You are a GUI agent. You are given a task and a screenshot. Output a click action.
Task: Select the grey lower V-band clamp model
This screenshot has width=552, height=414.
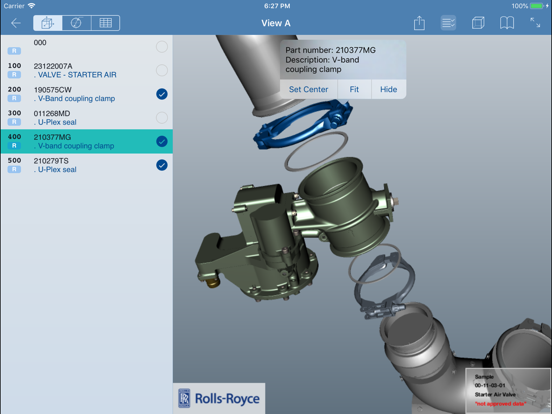[x=385, y=287]
